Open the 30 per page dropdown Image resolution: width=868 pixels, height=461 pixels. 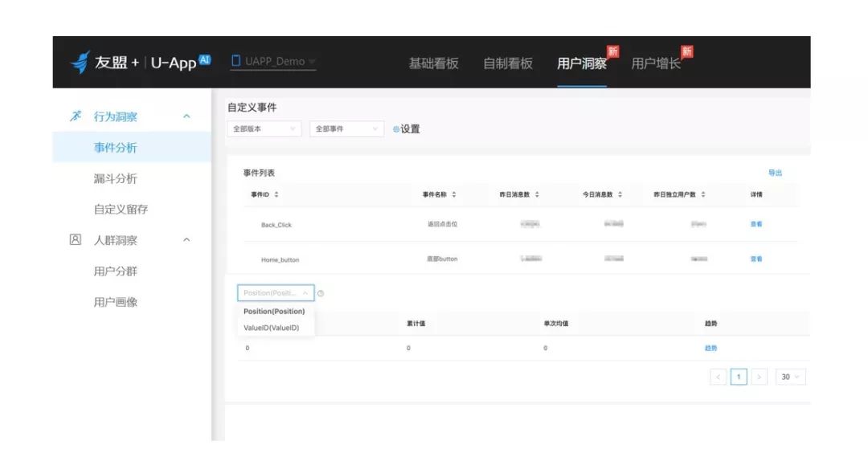tap(791, 377)
